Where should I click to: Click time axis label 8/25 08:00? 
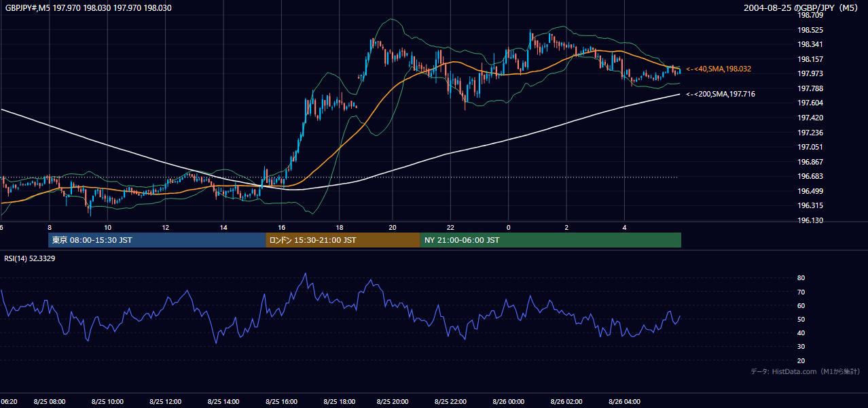coord(49,402)
